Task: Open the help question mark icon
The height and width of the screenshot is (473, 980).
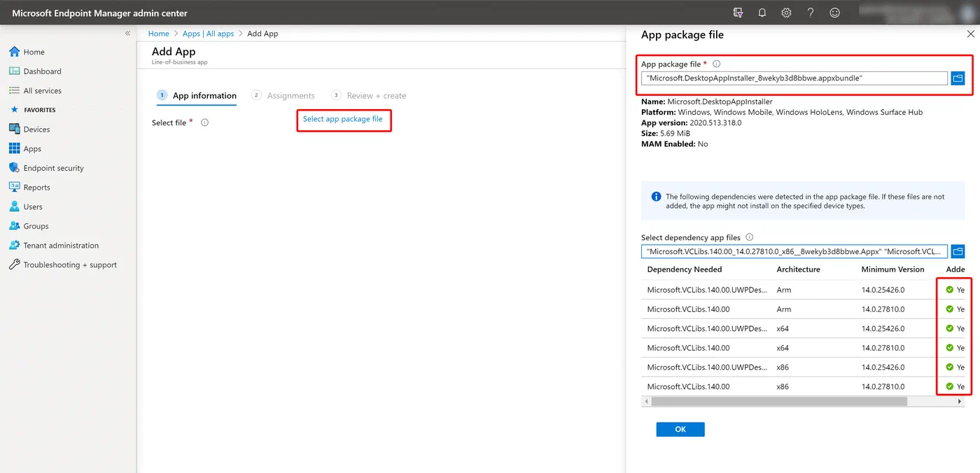Action: pyautogui.click(x=811, y=13)
